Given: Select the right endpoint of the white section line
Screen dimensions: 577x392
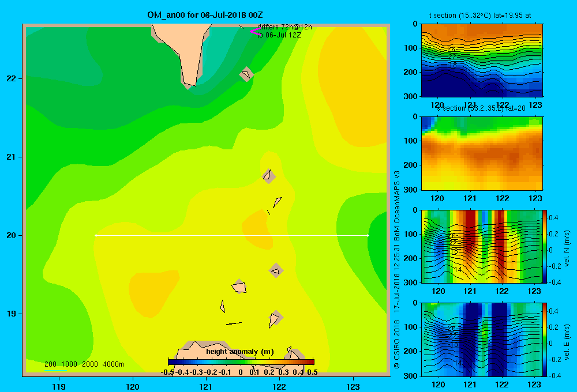Looking at the screenshot, I should tap(368, 235).
